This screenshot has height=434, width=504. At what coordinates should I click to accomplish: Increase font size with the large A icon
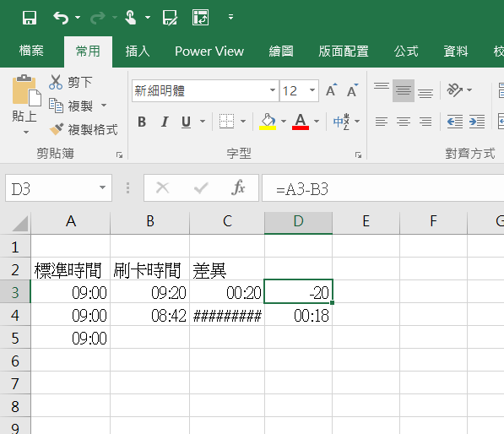(331, 90)
